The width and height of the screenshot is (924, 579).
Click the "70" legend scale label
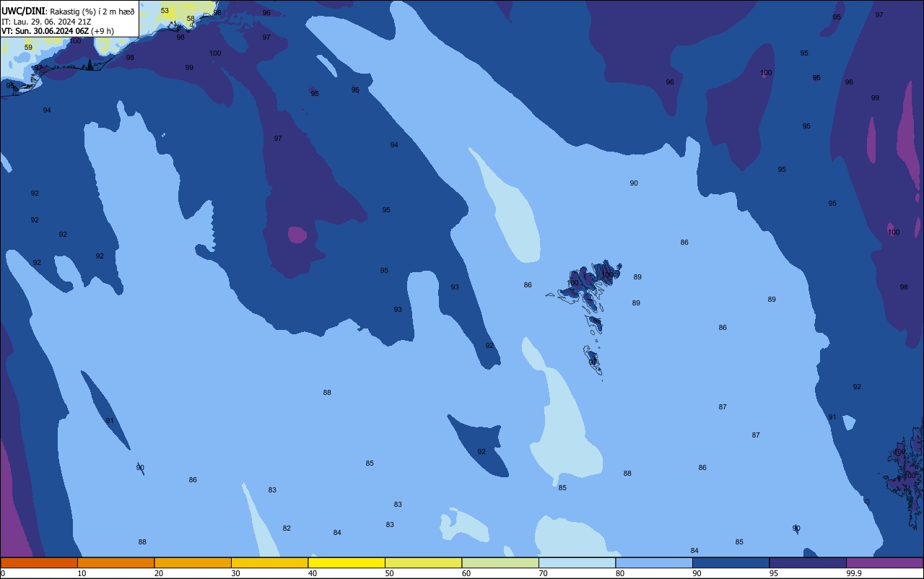(543, 573)
